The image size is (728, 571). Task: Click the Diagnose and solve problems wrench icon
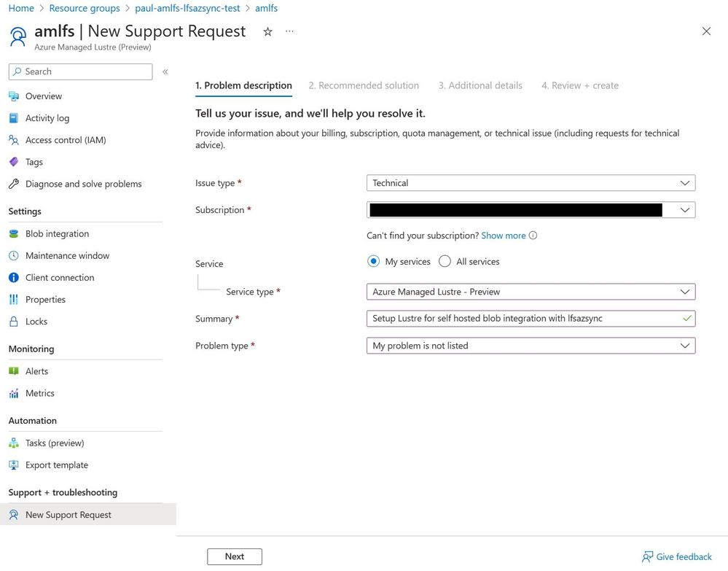click(14, 184)
